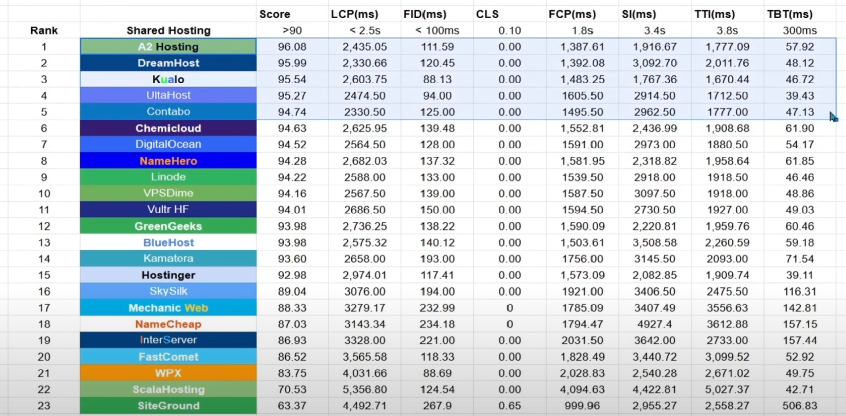The height and width of the screenshot is (416, 846).
Task: Click the DreamHost host name cell
Action: [x=168, y=63]
